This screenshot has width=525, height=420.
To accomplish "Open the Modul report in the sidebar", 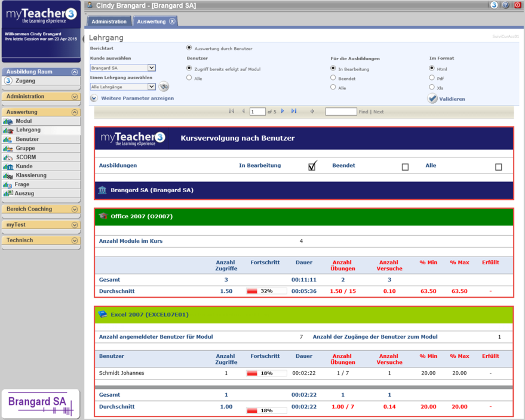I will [24, 121].
